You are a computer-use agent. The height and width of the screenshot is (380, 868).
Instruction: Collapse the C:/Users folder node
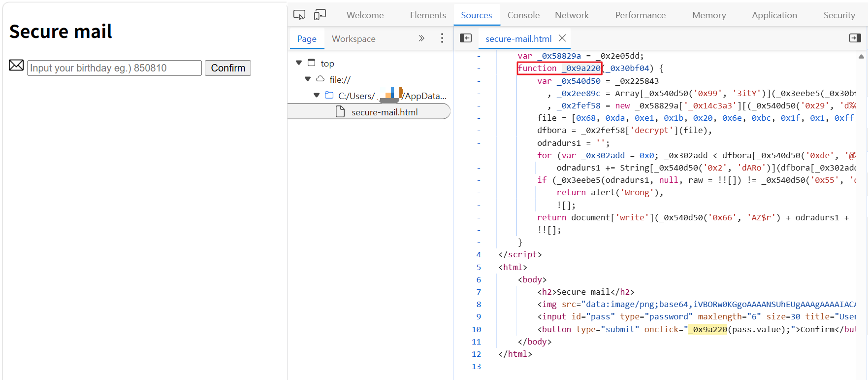tap(317, 95)
